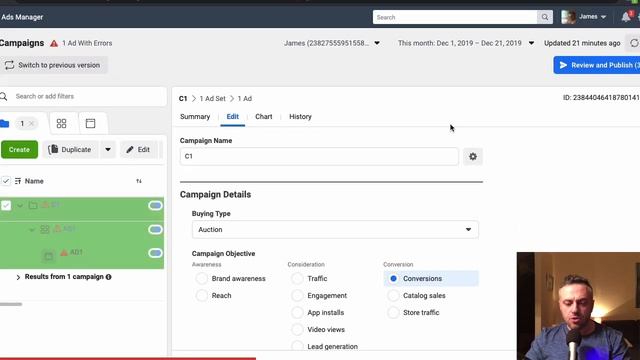Toggle the select-all checkbox in header
The image size is (640, 360).
tap(6, 181)
